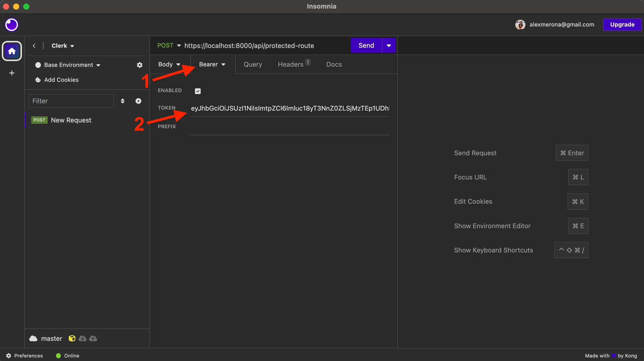Open the Docs tab
Image resolution: width=644 pixels, height=361 pixels.
tap(334, 64)
